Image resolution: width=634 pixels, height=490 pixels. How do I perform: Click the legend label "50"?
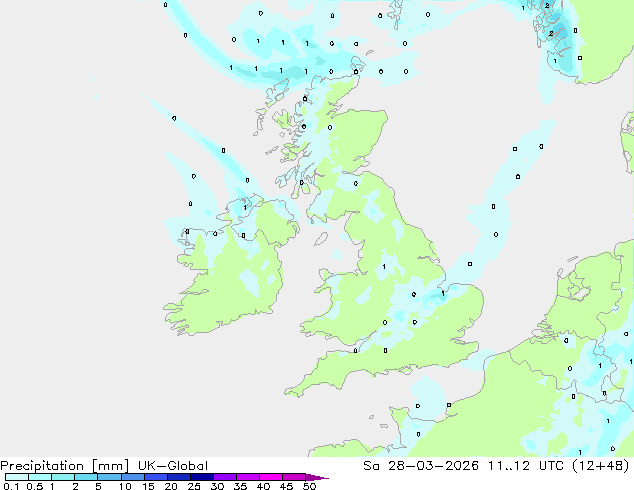point(309,486)
